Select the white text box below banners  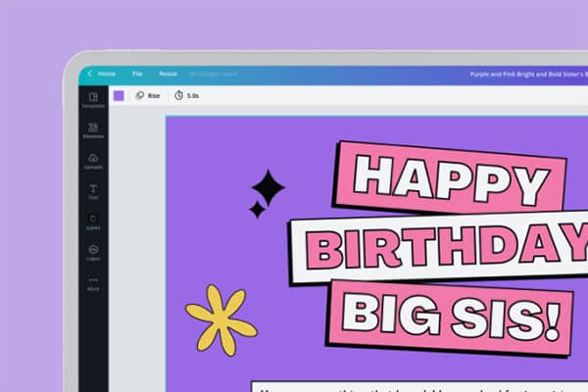[419, 386]
